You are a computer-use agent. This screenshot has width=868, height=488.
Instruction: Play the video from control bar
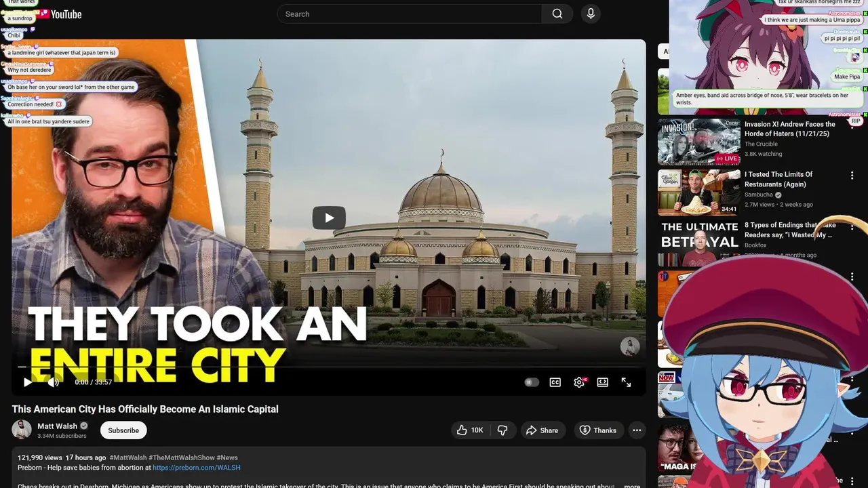tap(28, 382)
